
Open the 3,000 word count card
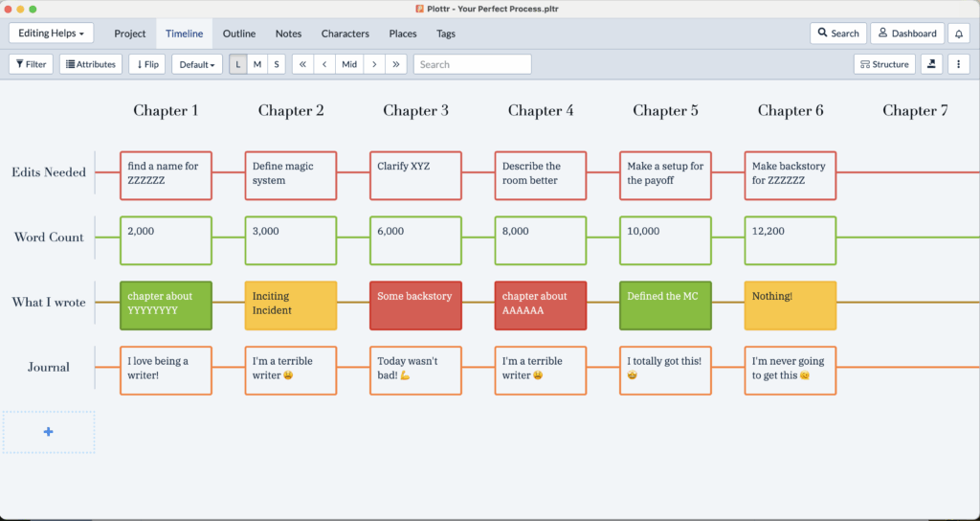[291, 240]
